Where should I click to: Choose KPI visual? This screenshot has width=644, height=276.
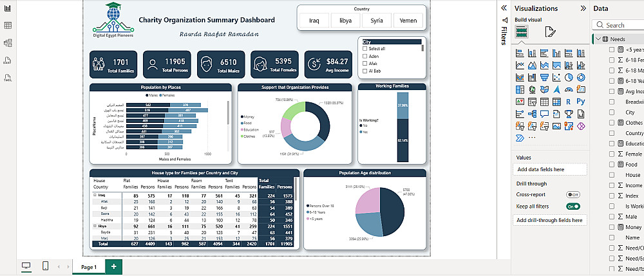point(520,102)
